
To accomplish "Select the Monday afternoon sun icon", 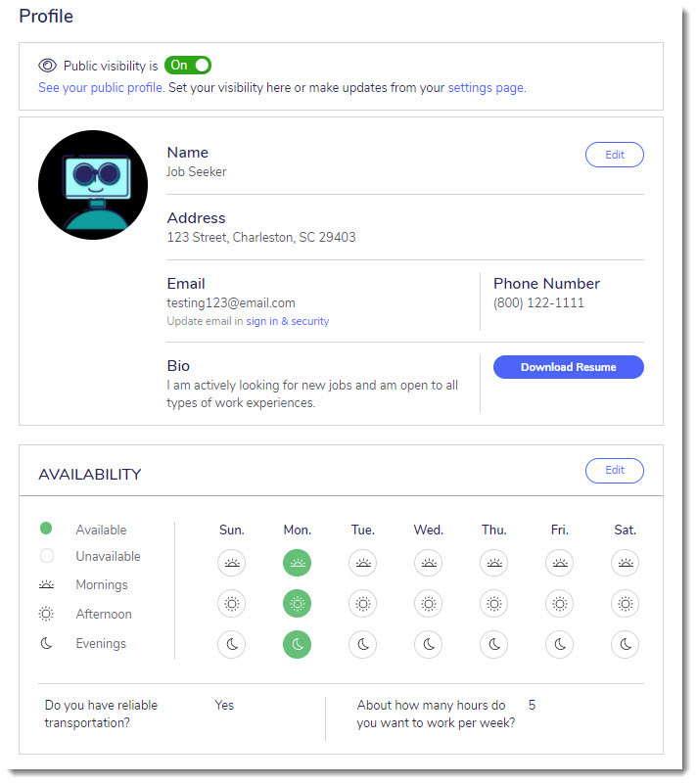I will 298,604.
